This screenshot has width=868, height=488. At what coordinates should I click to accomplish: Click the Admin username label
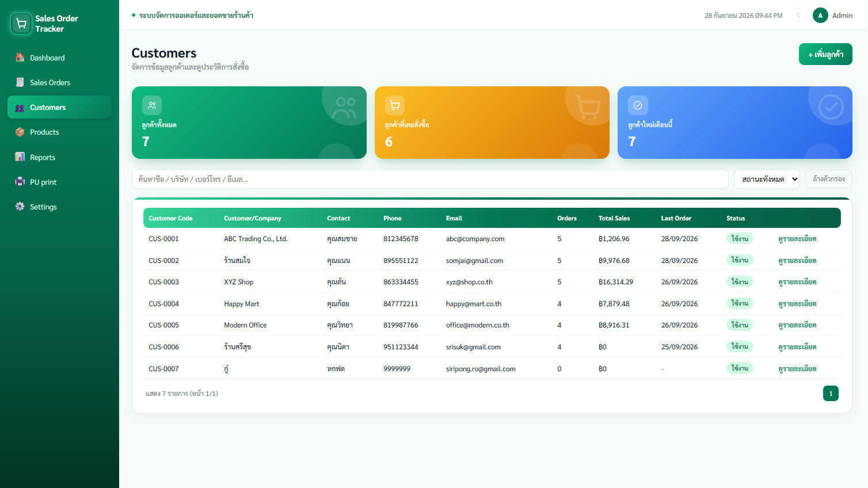click(842, 16)
